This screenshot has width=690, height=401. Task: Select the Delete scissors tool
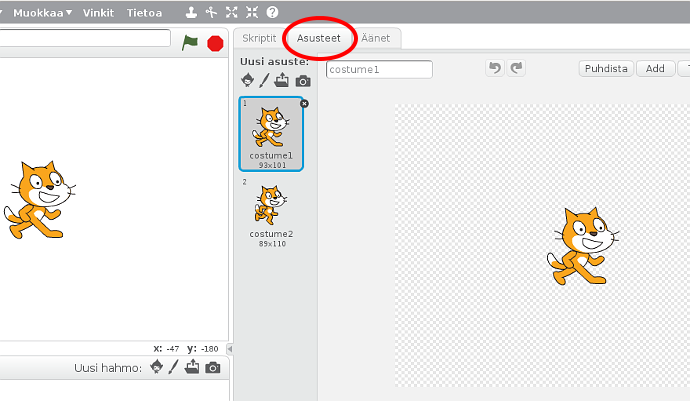click(x=211, y=12)
